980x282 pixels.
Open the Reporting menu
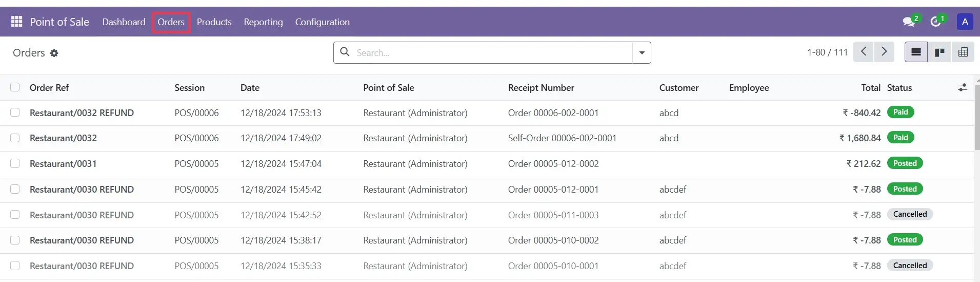click(x=263, y=22)
